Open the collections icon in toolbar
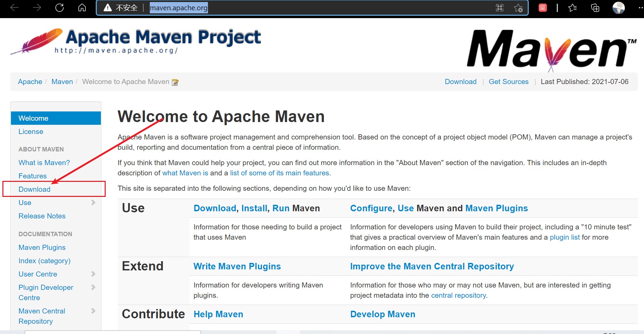Image resolution: width=644 pixels, height=334 pixels. [595, 8]
